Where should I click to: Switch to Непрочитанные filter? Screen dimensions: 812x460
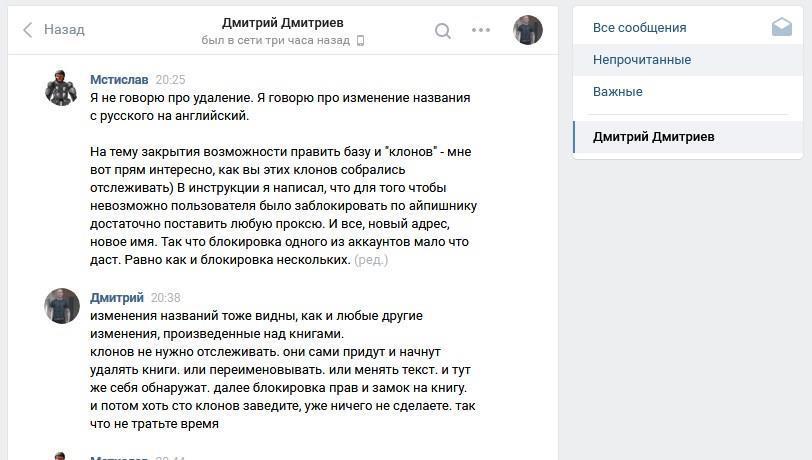(x=641, y=59)
